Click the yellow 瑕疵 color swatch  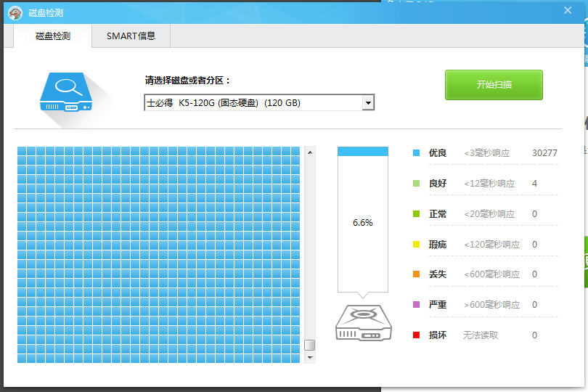[x=416, y=245]
